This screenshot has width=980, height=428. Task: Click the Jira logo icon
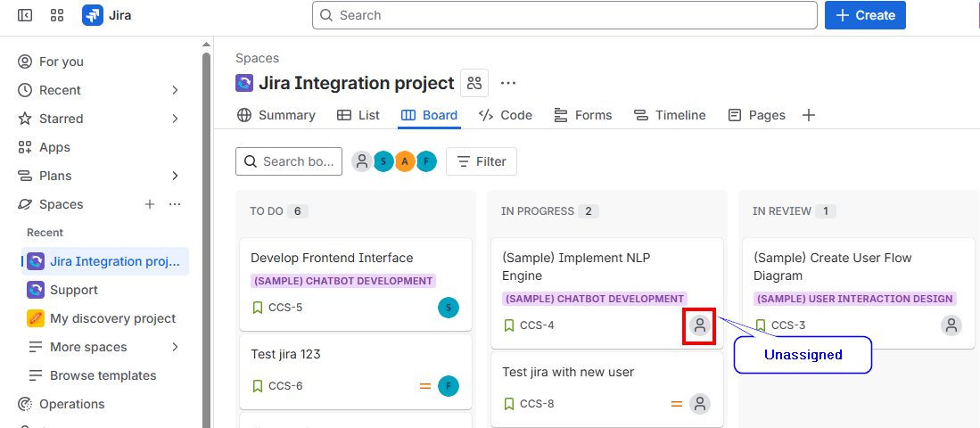tap(93, 15)
